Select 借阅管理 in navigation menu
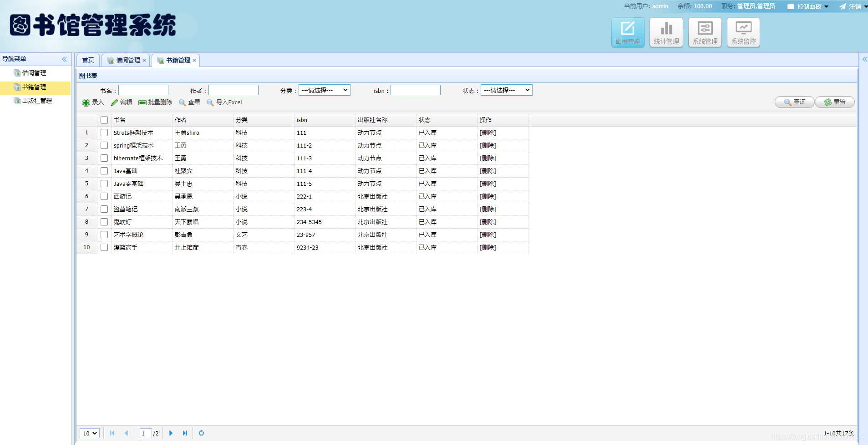868x445 pixels. 34,73
